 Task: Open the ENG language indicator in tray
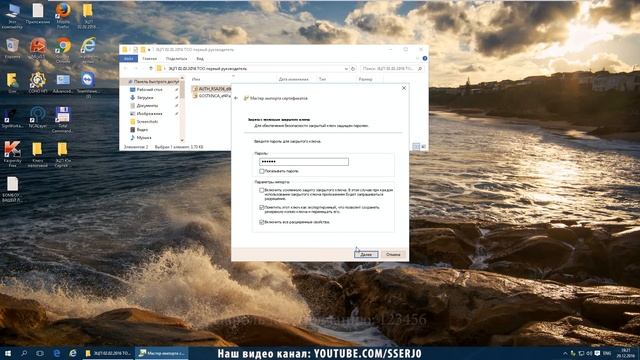click(x=607, y=353)
